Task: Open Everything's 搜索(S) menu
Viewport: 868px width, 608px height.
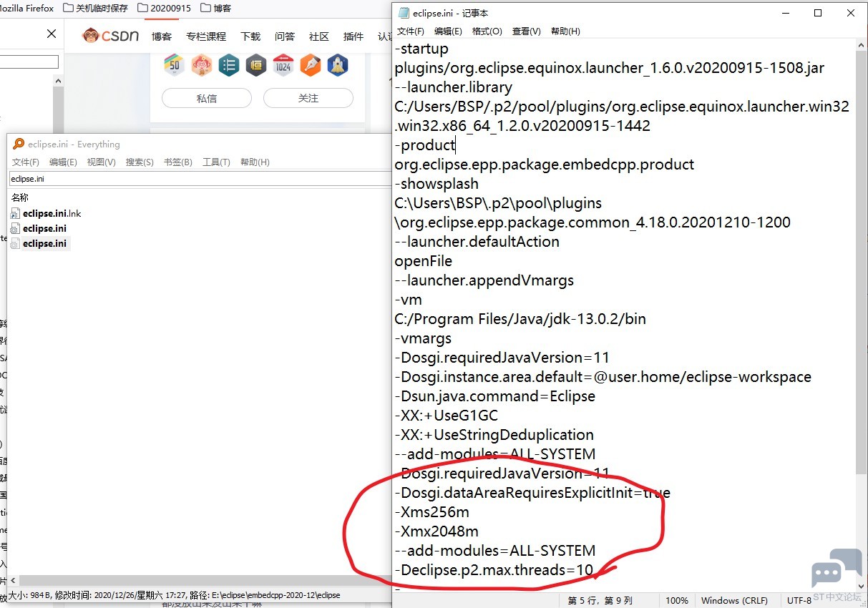Action: (x=140, y=162)
